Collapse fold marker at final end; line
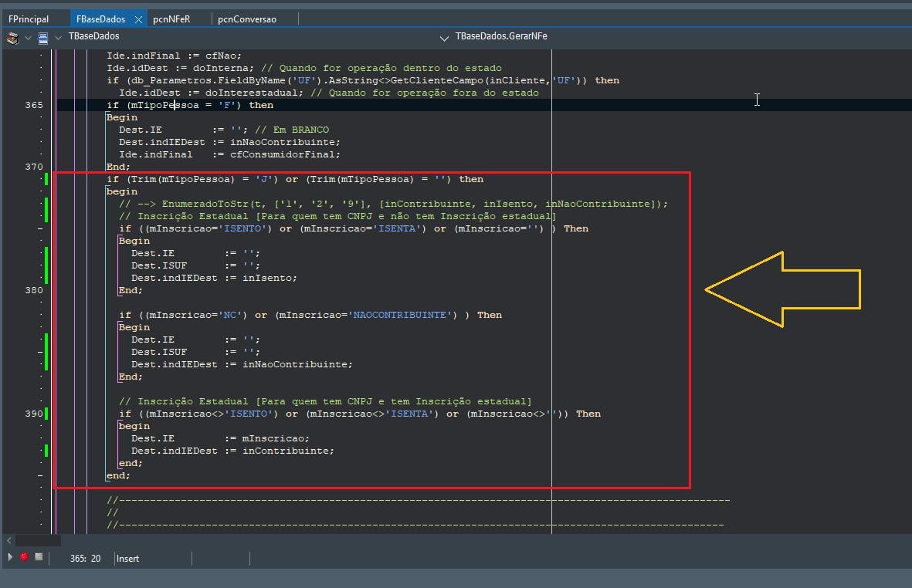The height and width of the screenshot is (588, 912). pyautogui.click(x=40, y=476)
